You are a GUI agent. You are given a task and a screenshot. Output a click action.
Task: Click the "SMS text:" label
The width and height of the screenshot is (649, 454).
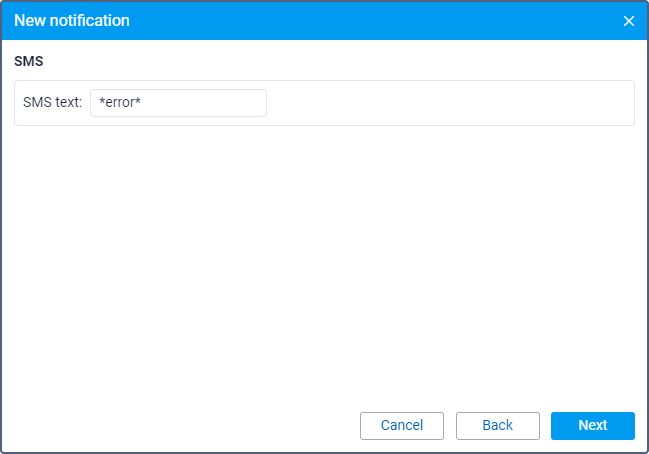(x=52, y=103)
